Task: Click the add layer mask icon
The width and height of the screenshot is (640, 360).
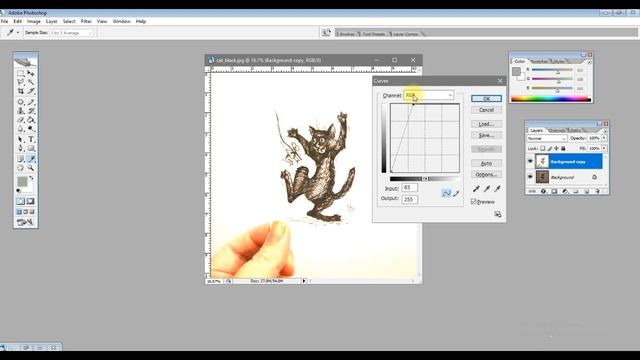Action: pyautogui.click(x=554, y=191)
